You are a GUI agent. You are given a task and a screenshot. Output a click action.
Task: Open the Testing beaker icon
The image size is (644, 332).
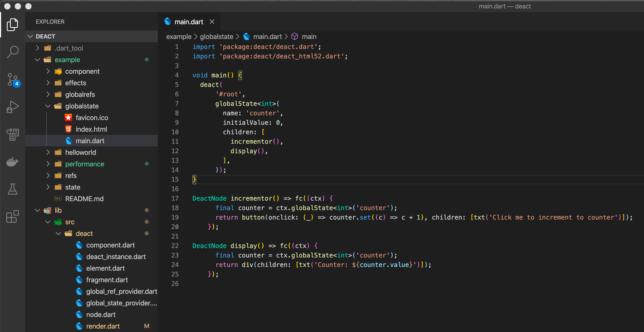pyautogui.click(x=12, y=189)
